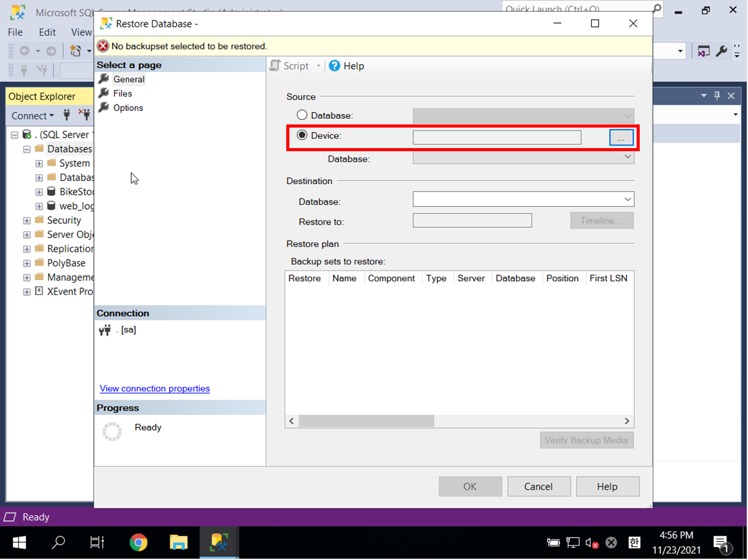Select the Database source radio button
This screenshot has height=560, width=748.
[x=302, y=115]
